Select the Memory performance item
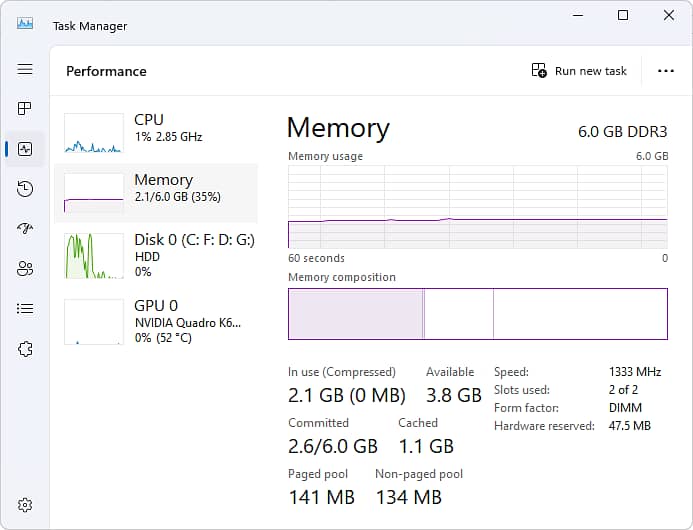This screenshot has height=530, width=693. [x=156, y=193]
